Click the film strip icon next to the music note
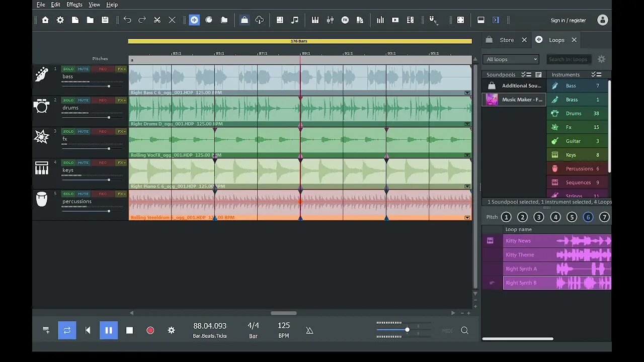Image resolution: width=644 pixels, height=362 pixels. pyautogui.click(x=280, y=20)
